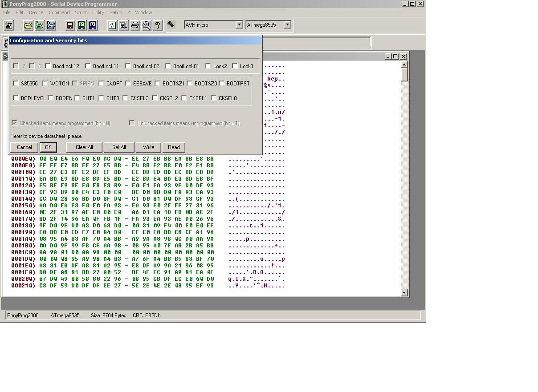538x392 pixels.
Task: Toggle the BootLock12 checkbox
Action: [48, 66]
